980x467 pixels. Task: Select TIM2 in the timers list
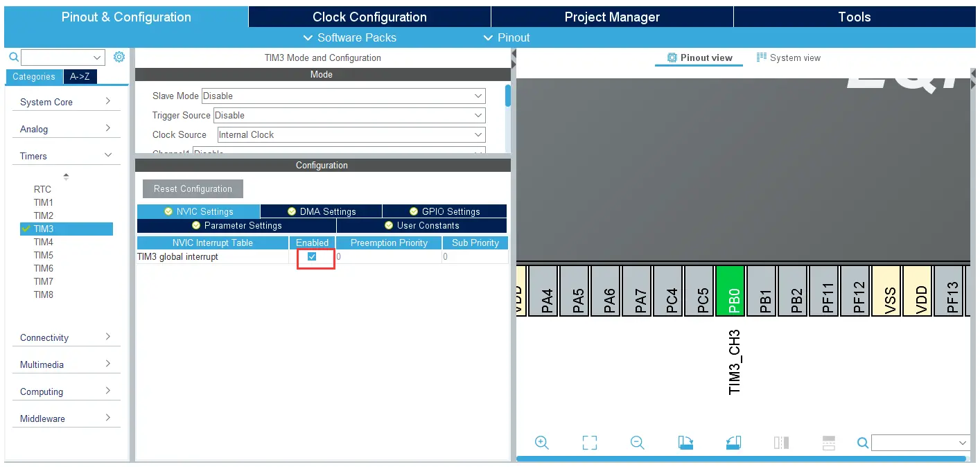pyautogui.click(x=44, y=215)
